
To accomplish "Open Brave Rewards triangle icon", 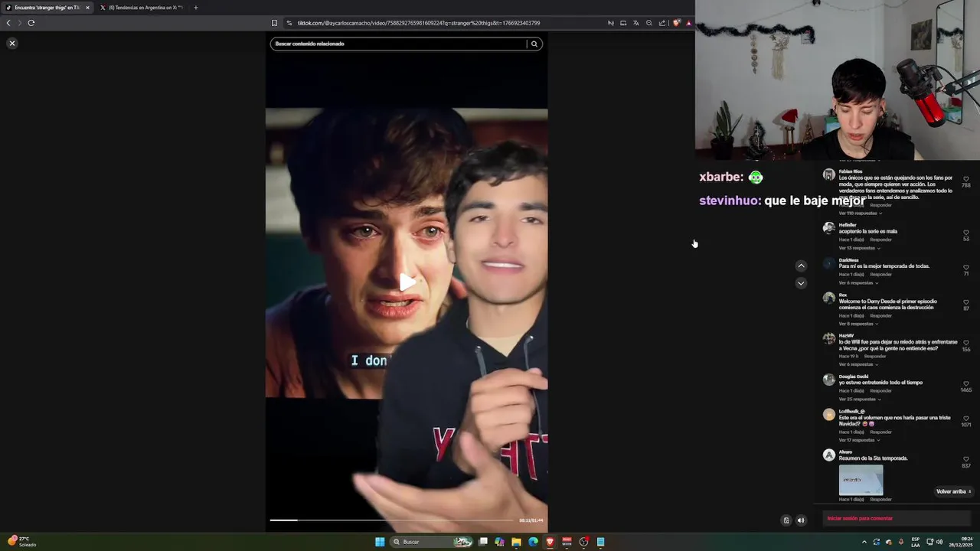I will point(688,23).
